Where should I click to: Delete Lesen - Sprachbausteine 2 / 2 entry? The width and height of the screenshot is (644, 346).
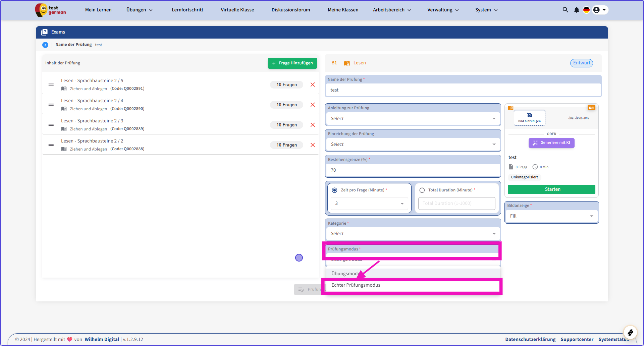click(313, 145)
